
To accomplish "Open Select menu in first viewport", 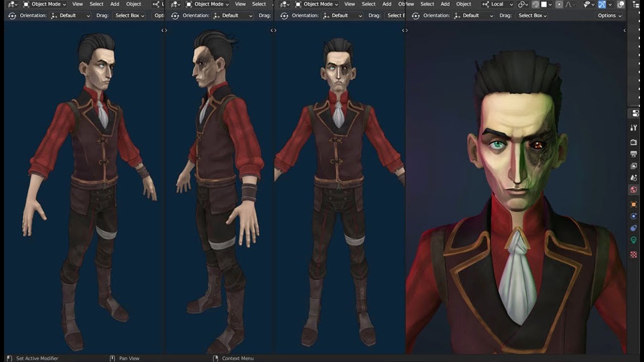I will click(97, 4).
